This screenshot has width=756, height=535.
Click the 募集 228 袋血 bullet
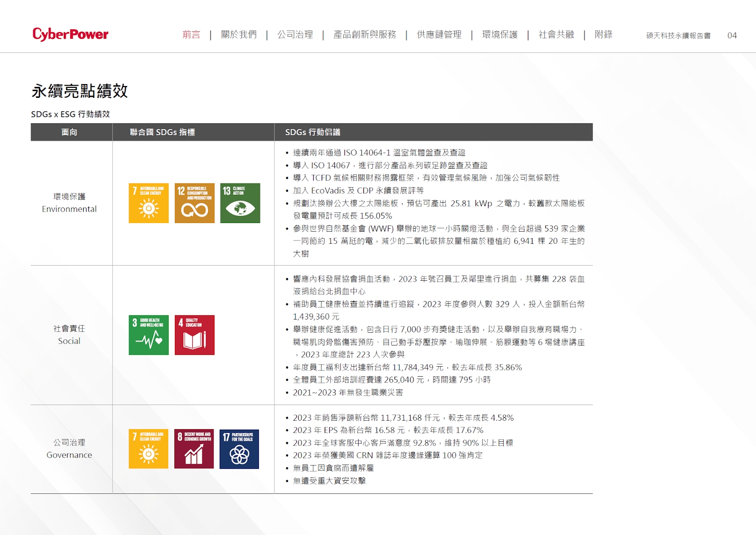click(435, 285)
